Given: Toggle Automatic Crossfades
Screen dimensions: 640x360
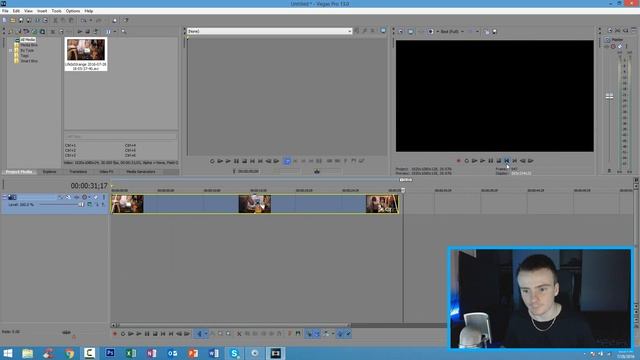Looking at the screenshot, I should pyautogui.click(x=317, y=334).
